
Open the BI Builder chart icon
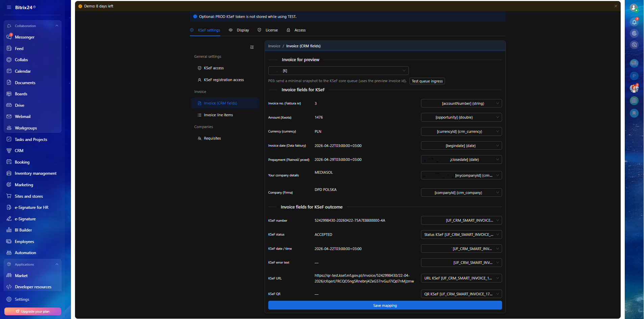(9, 230)
